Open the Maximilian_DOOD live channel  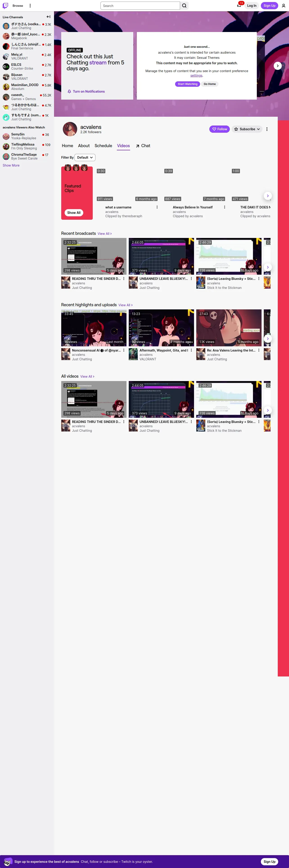coord(27,87)
